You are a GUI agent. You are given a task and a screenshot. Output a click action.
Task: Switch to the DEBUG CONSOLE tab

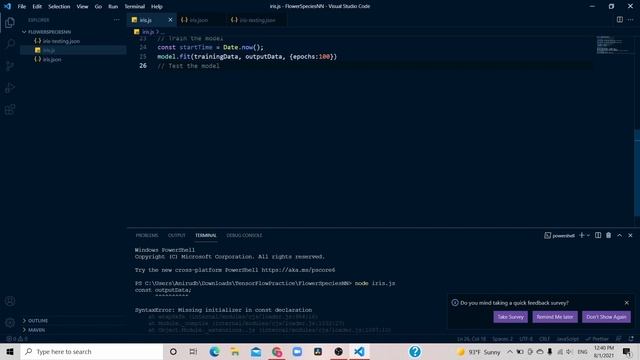pos(244,236)
